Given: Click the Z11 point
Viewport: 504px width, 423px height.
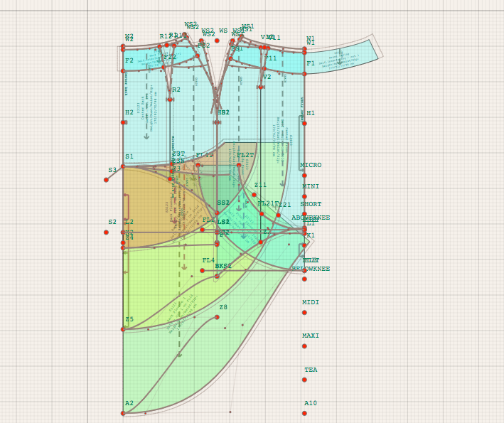Looking at the screenshot, I should click(254, 194).
